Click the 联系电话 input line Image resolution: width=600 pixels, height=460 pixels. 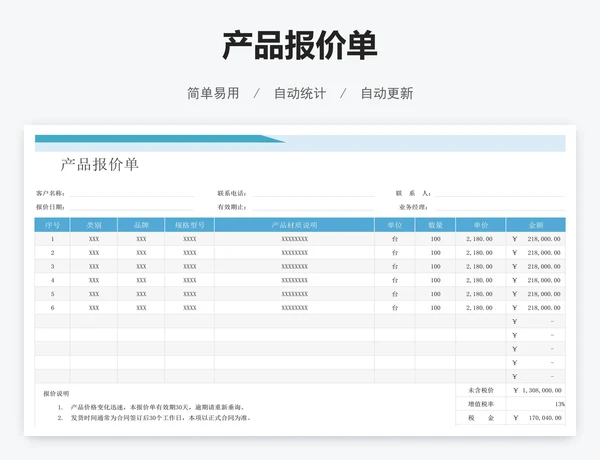tap(313, 193)
